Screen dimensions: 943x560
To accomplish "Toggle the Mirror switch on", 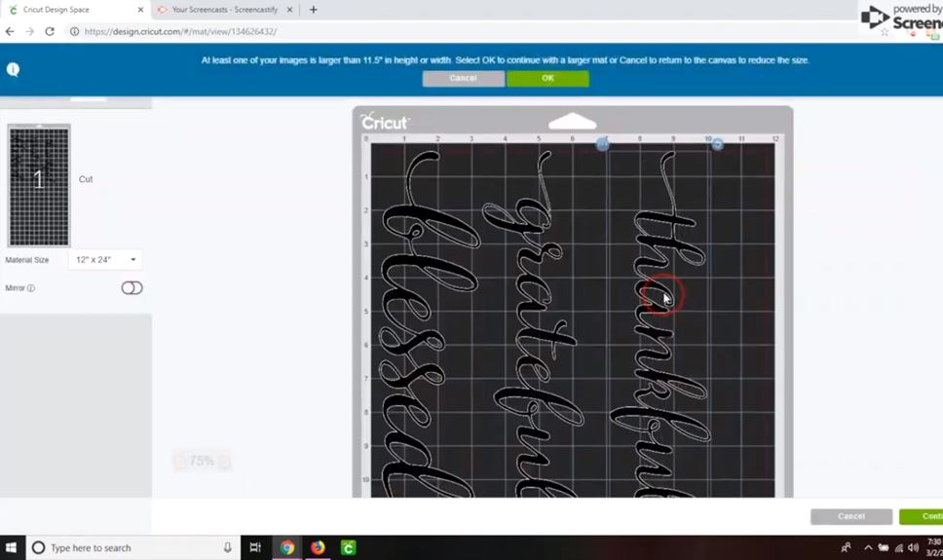I will (132, 287).
